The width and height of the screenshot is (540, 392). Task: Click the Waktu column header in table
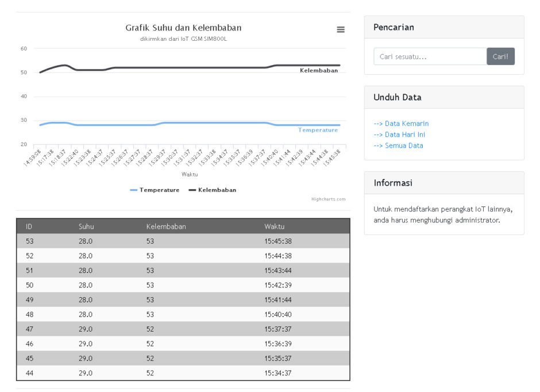[275, 226]
